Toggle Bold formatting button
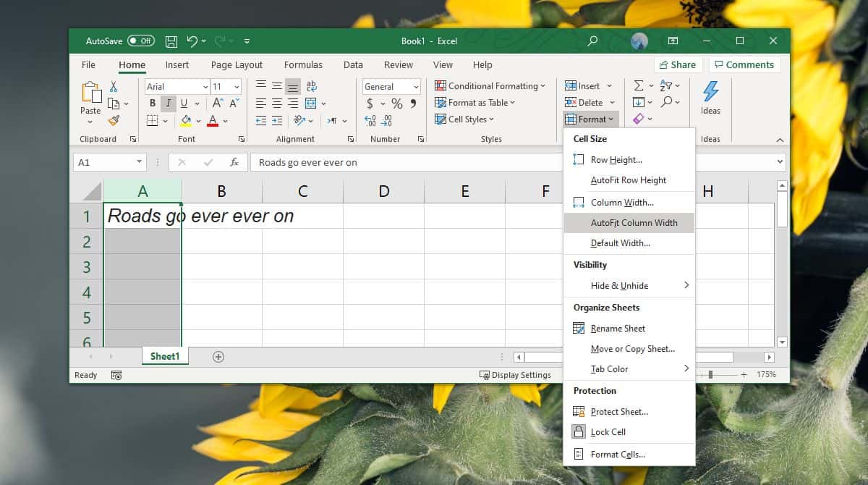This screenshot has height=485, width=868. (153, 103)
